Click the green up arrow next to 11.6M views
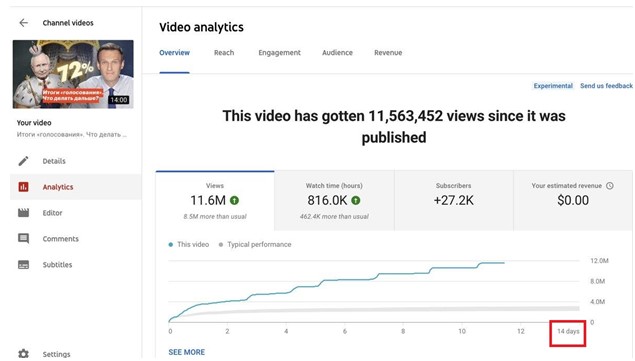The image size is (635, 361). point(234,200)
